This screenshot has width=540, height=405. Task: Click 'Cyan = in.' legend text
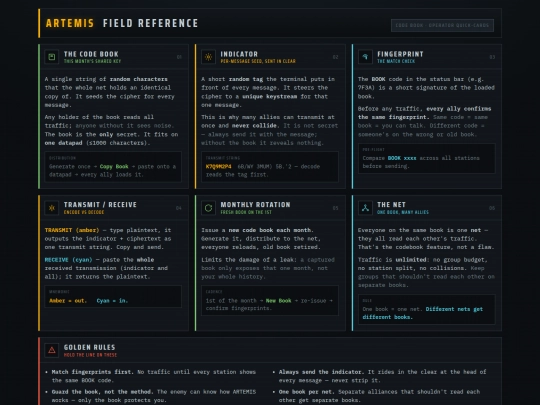pos(112,301)
